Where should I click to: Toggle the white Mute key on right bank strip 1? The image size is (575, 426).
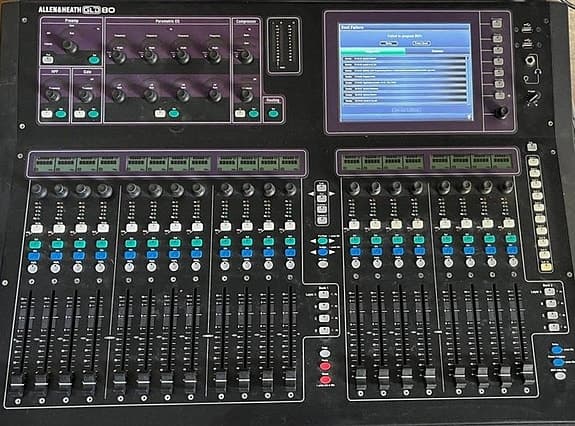[x=354, y=225]
